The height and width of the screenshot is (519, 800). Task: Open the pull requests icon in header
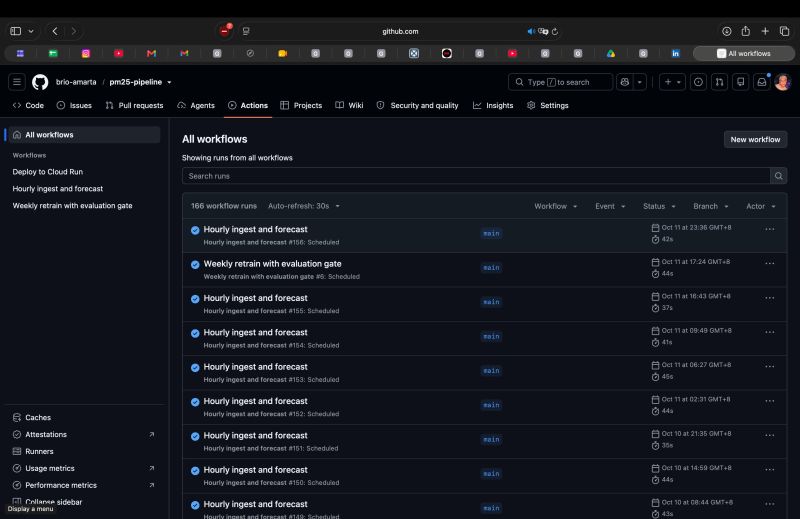tap(719, 82)
